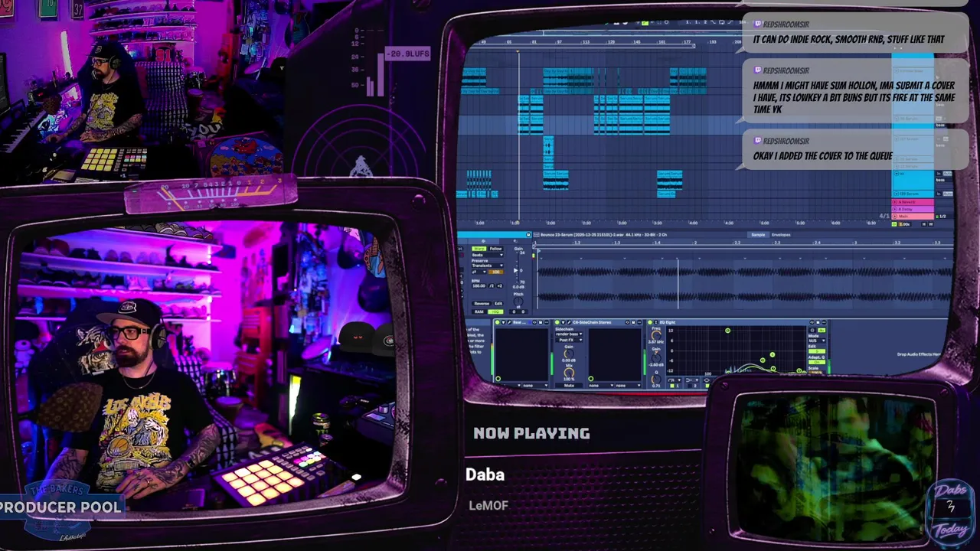Click bar 97 on the arrangement ruler
This screenshot has height=551, width=980.
[x=560, y=41]
